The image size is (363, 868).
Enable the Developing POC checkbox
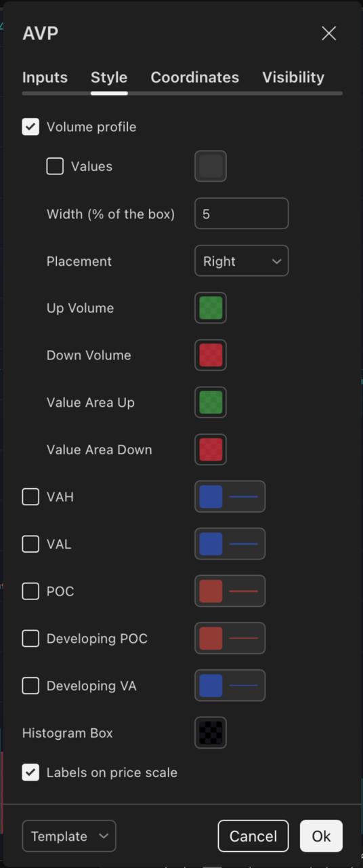(30, 639)
